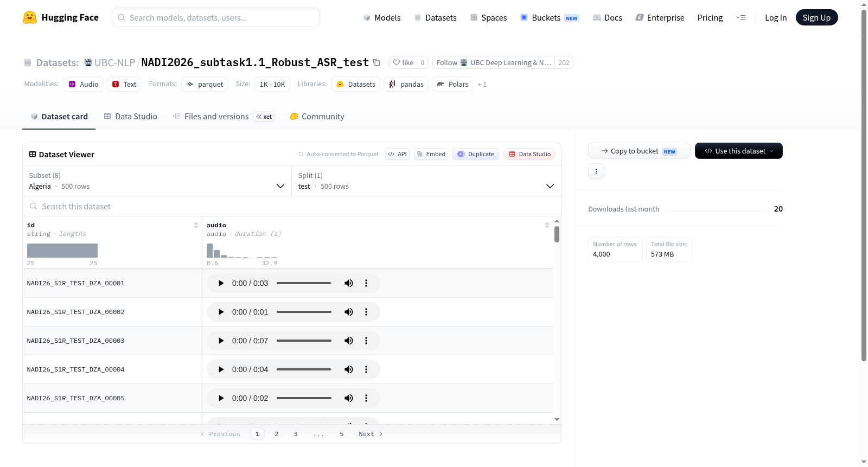
Task: Seek in audio slider of row DZA_00001
Action: coord(304,283)
